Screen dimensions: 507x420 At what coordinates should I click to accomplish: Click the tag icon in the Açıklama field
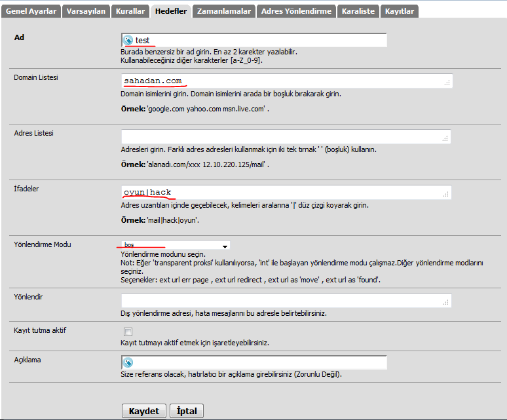tap(128, 362)
